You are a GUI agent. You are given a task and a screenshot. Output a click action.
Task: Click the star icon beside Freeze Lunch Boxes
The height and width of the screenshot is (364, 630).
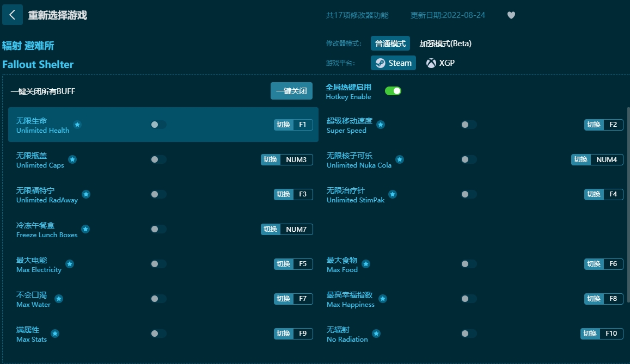pos(85,229)
